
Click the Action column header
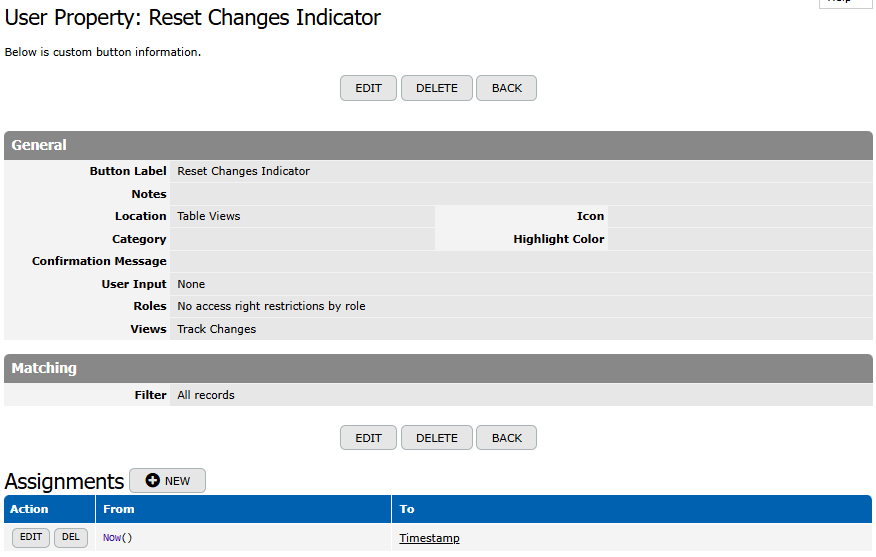click(29, 509)
